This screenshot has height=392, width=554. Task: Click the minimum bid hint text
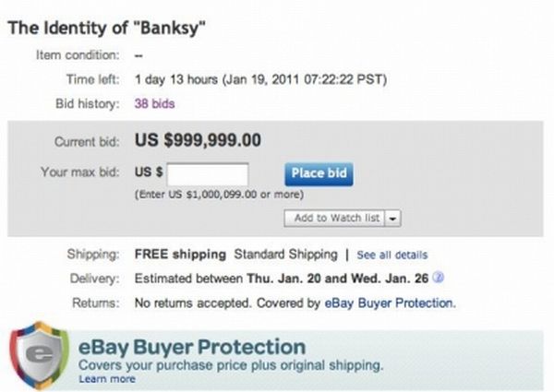218,195
